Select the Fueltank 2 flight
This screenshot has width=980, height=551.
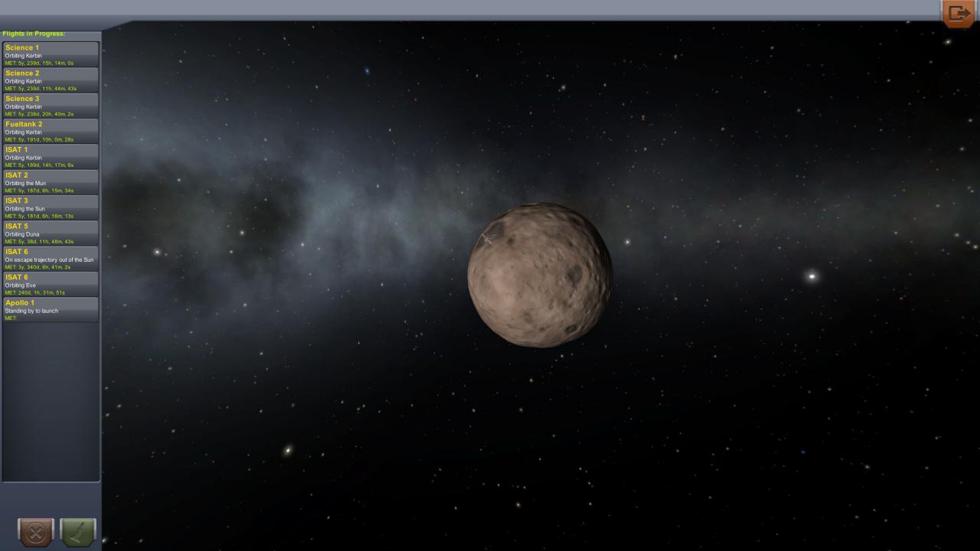(51, 131)
